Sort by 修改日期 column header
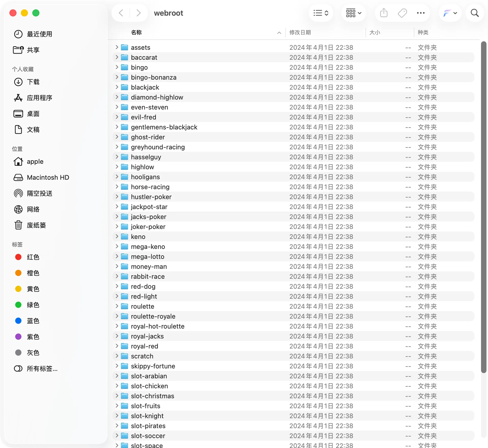488x448 pixels. (300, 32)
